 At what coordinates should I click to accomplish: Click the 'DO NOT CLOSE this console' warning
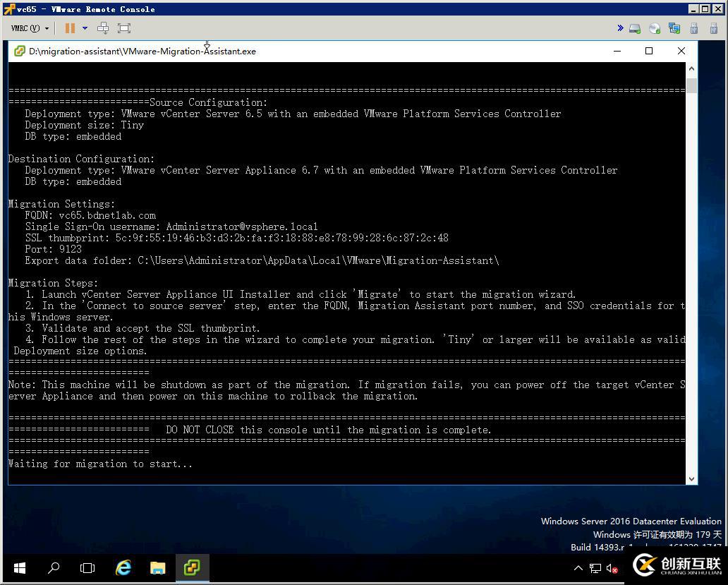pyautogui.click(x=328, y=430)
